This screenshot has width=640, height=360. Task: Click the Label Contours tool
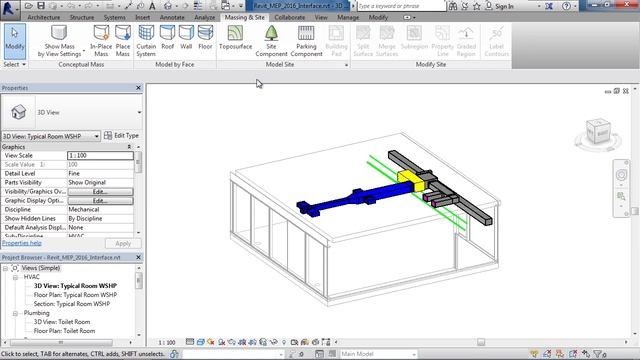coord(496,41)
